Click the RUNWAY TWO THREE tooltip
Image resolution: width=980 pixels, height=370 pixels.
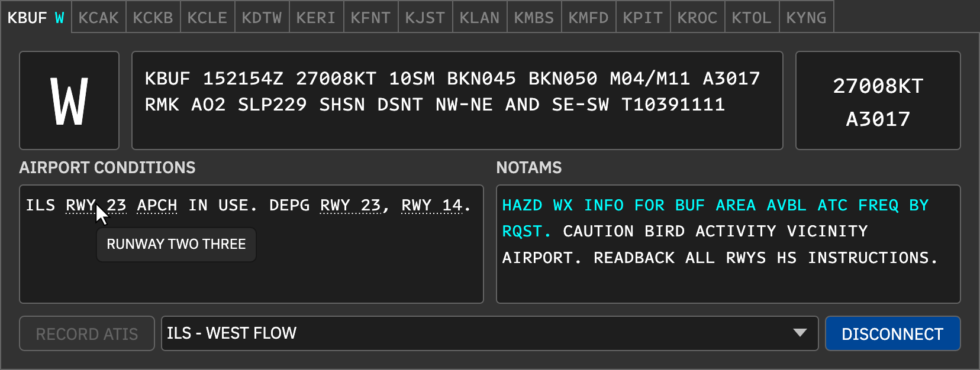pos(176,244)
